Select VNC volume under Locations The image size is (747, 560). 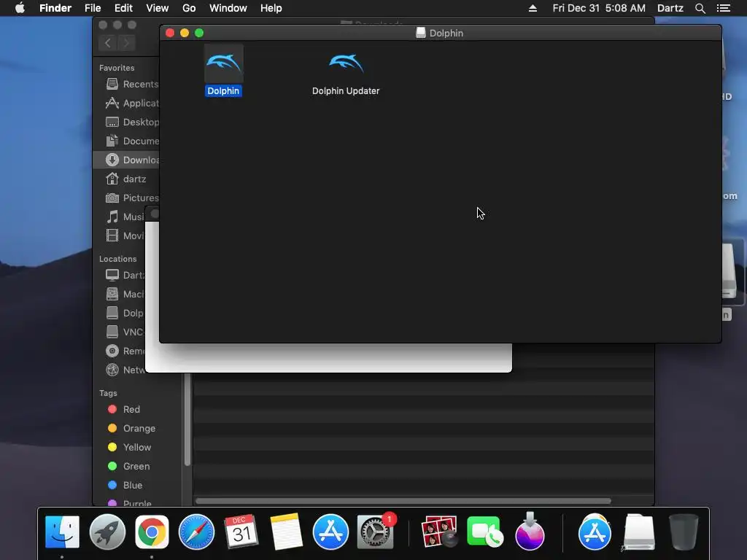point(125,332)
